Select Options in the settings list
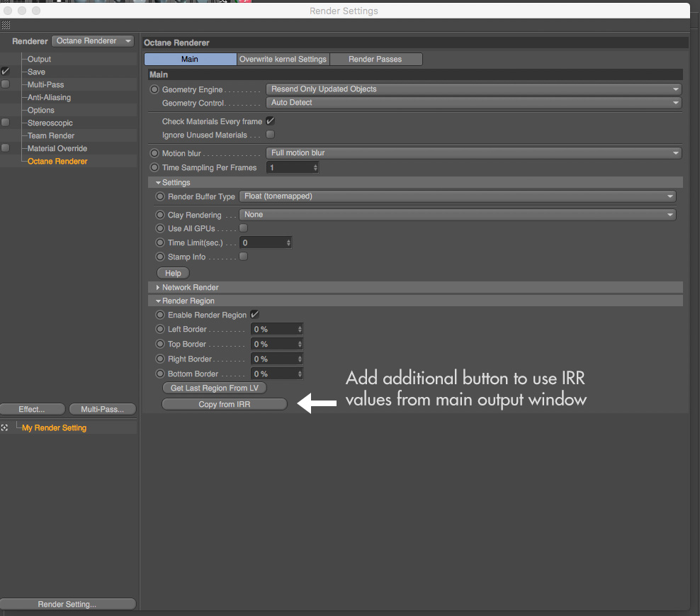This screenshot has width=700, height=616. [41, 110]
